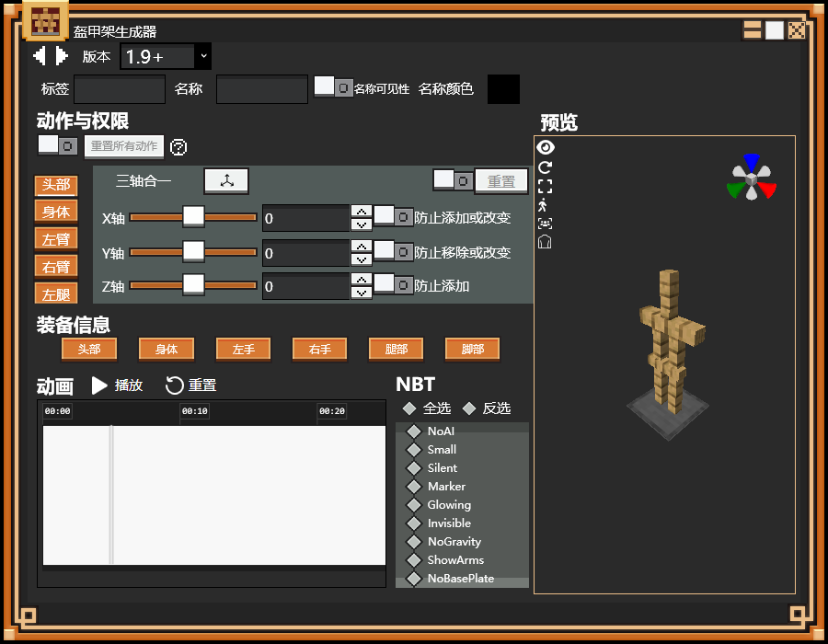828x644 pixels.
Task: Increase the Z axis value stepper
Action: pos(362,280)
